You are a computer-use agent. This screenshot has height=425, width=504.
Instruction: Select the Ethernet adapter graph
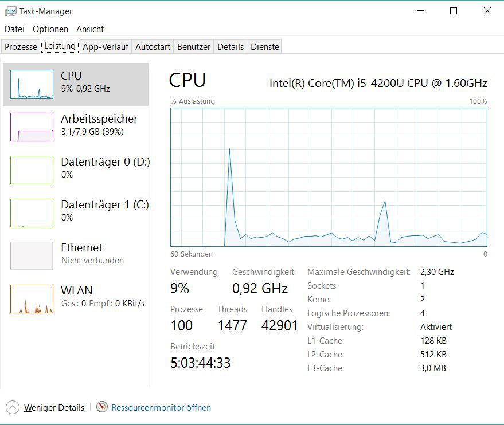(x=32, y=256)
